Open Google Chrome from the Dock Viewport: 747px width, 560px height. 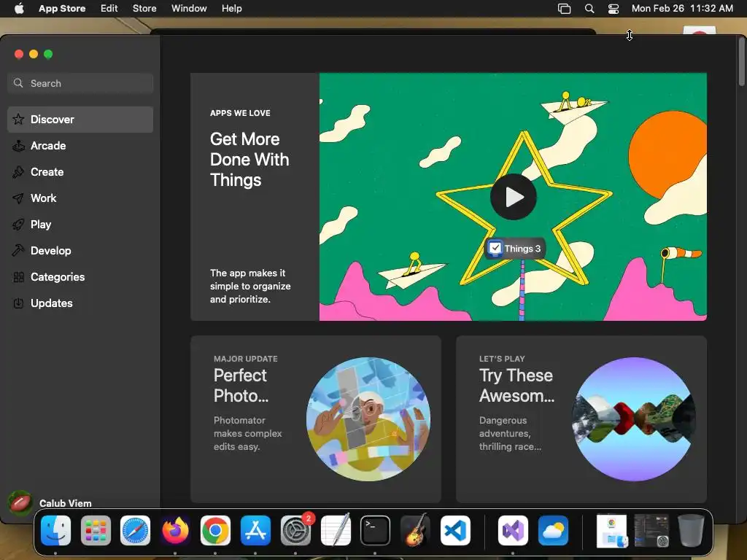[x=215, y=531]
